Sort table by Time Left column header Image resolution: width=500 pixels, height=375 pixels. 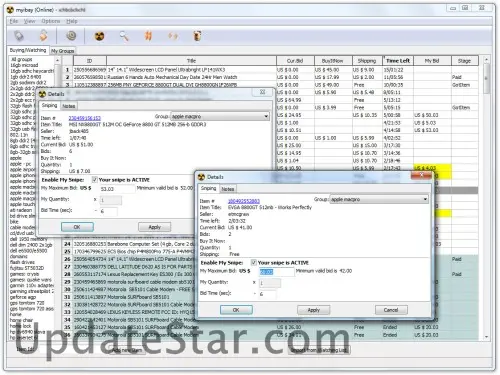[398, 61]
